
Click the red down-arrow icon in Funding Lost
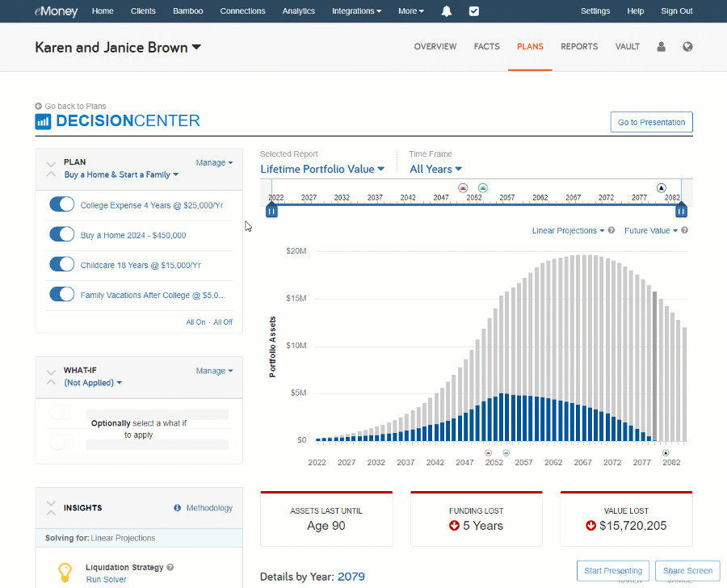point(454,525)
